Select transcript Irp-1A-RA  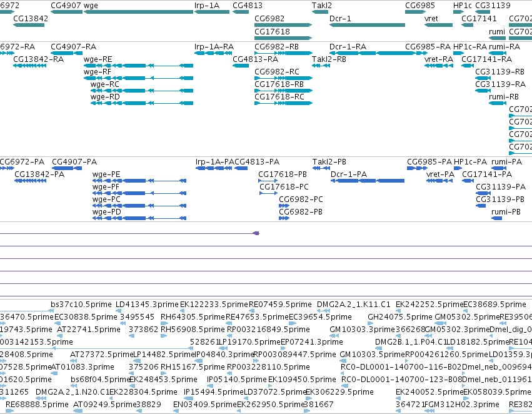pyautogui.click(x=212, y=53)
